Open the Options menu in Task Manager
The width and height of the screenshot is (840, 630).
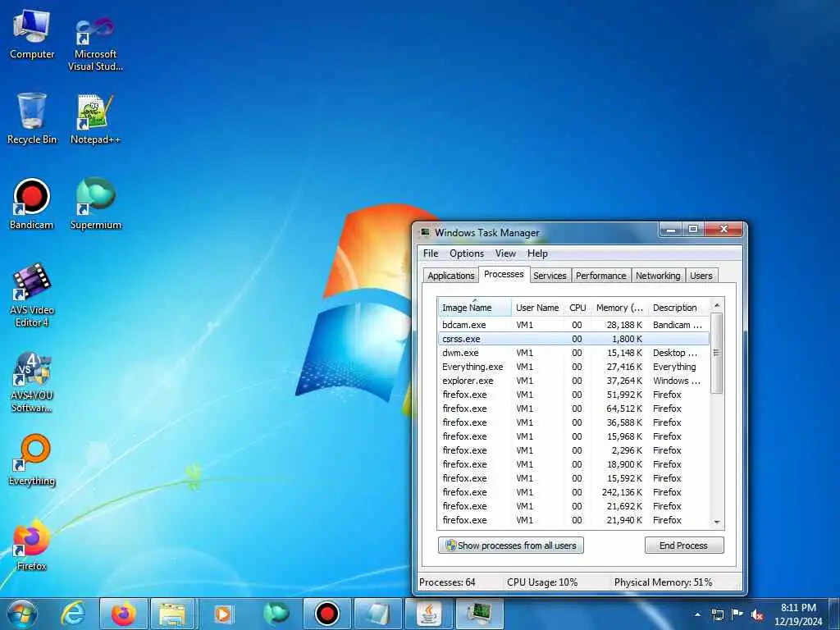(x=467, y=253)
